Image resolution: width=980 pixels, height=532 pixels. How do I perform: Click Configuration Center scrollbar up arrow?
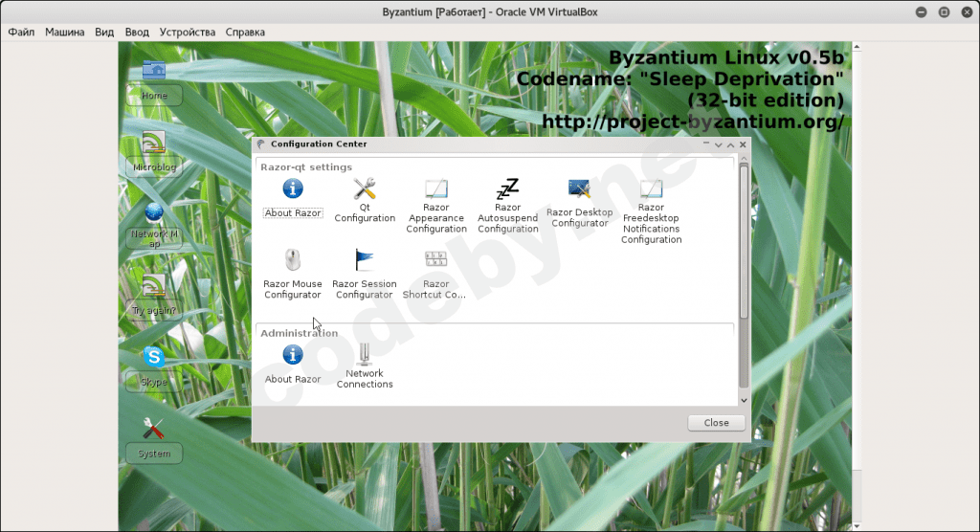744,160
